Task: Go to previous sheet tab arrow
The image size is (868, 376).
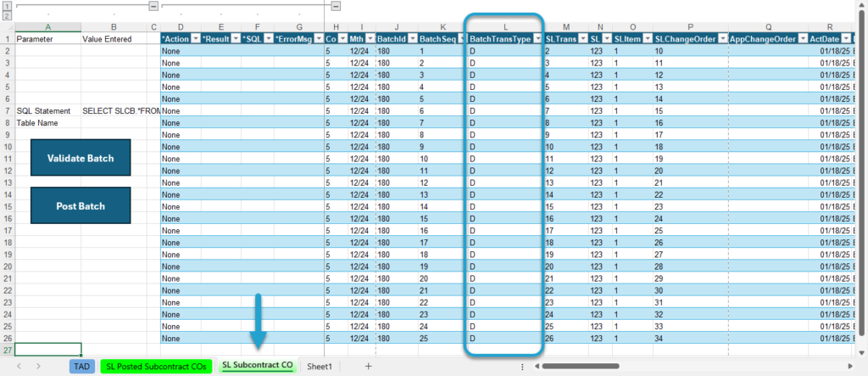Action: click(19, 366)
